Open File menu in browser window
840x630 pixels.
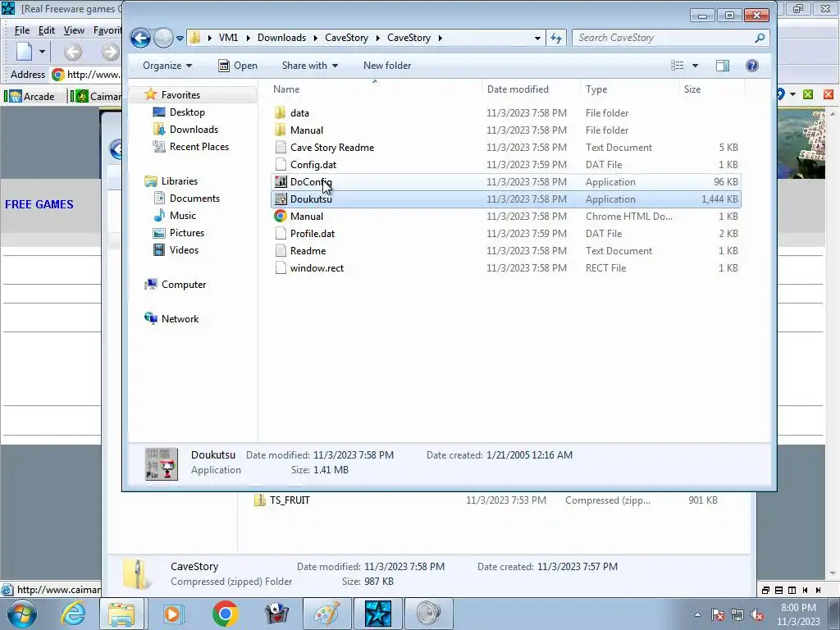22,30
